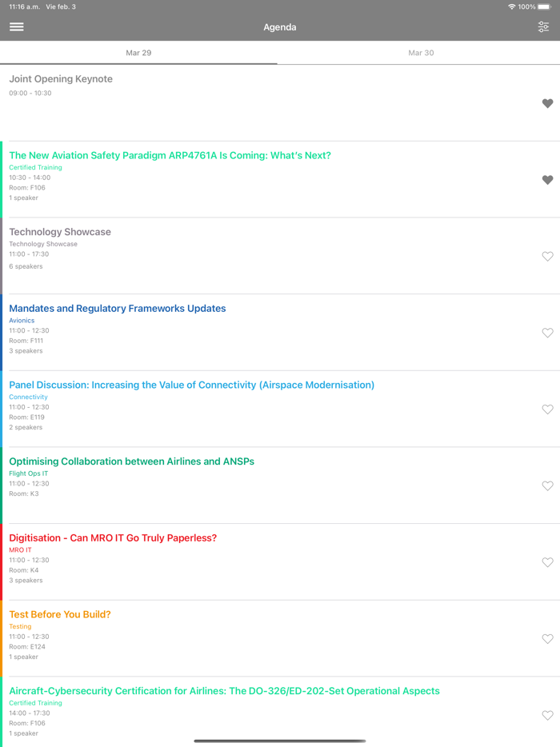Click the Agenda header title

280,27
